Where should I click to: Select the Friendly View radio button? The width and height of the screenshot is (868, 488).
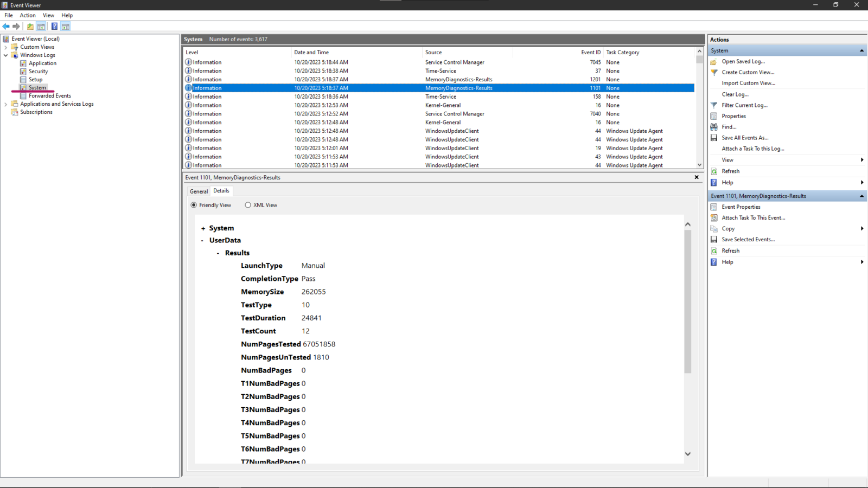tap(194, 205)
